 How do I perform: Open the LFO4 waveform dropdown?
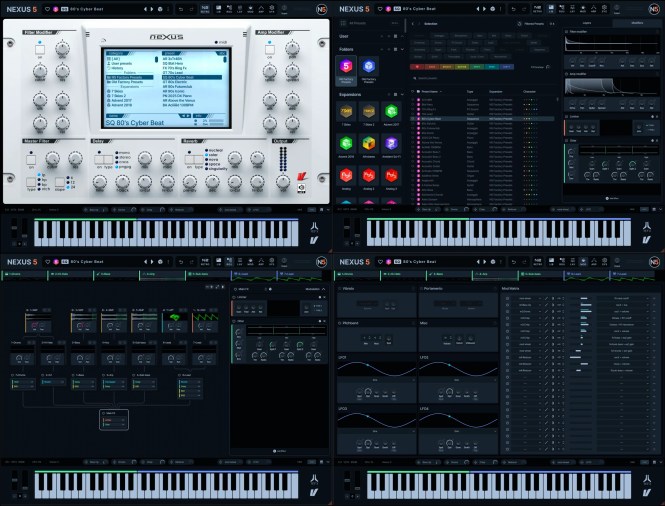pos(457,431)
